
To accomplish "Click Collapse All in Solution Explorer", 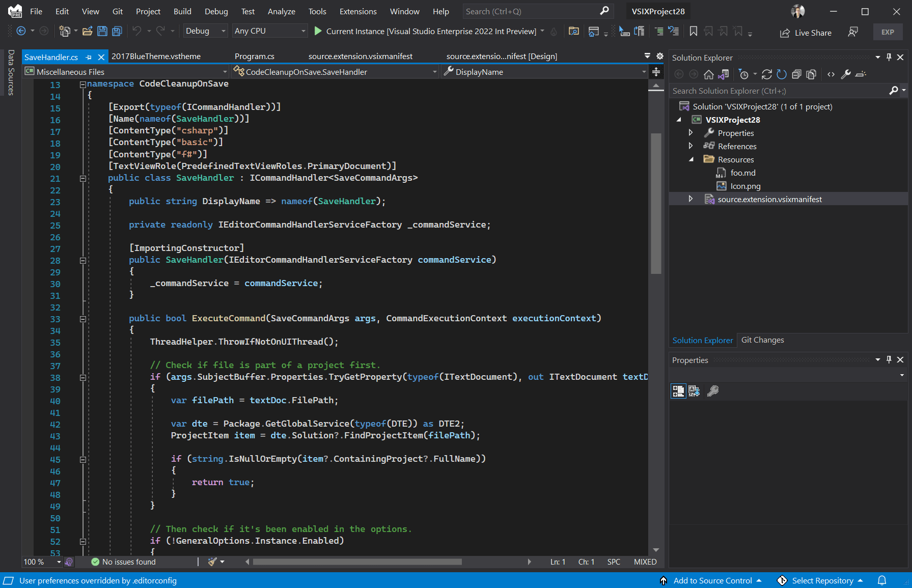I will tap(796, 74).
